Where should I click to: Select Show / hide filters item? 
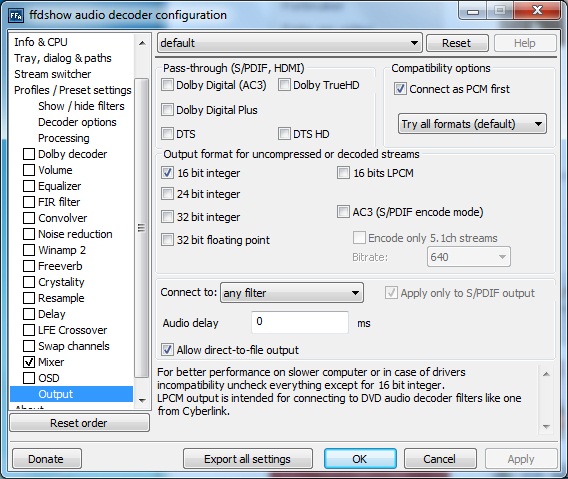tap(81, 106)
